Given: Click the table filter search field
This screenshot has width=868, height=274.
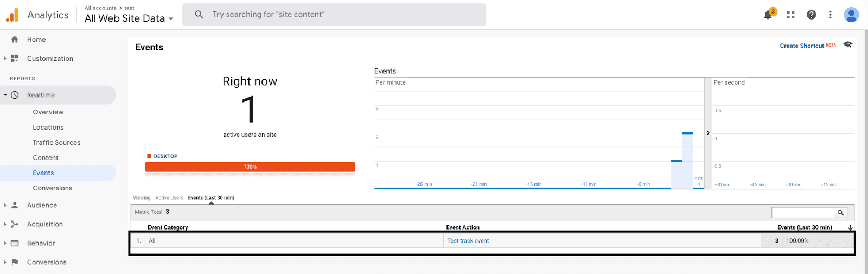Looking at the screenshot, I should coord(802,213).
